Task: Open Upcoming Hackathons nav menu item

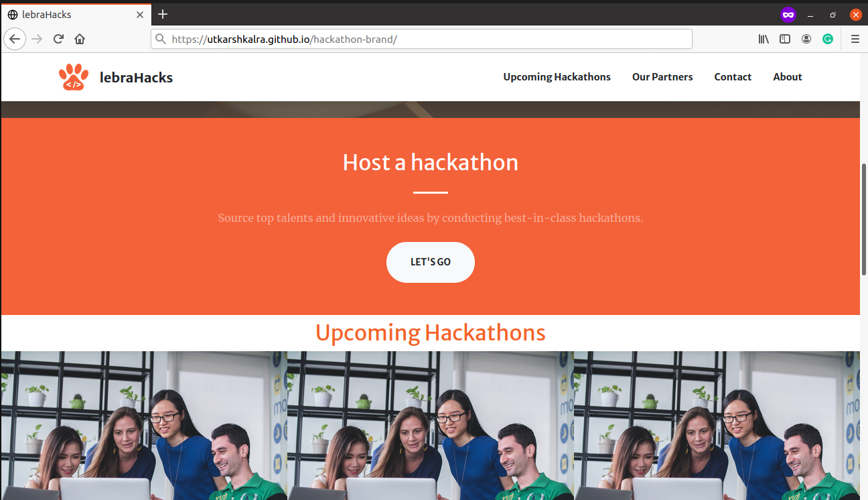Action: [557, 77]
